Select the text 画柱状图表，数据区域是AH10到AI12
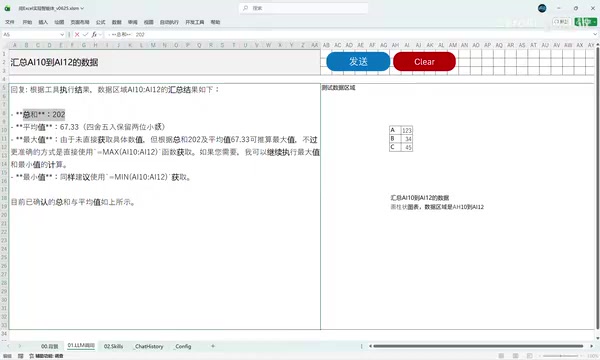Image resolution: width=600 pixels, height=360 pixels. (437, 207)
